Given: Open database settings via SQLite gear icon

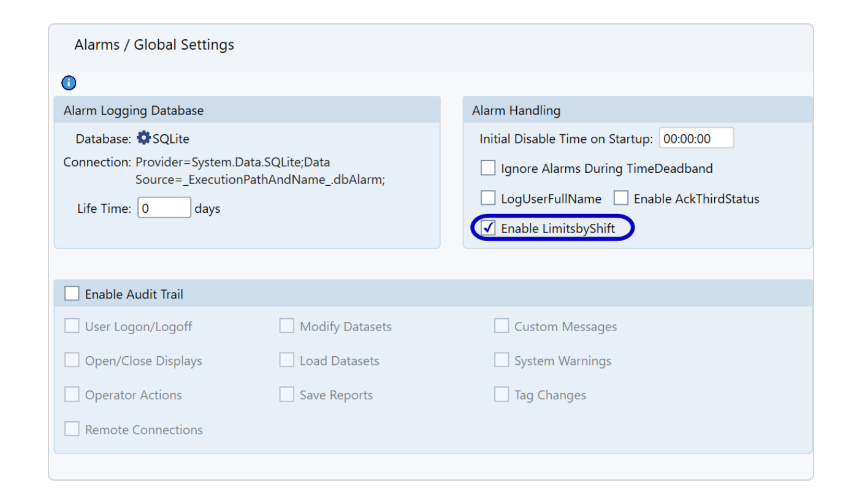Looking at the screenshot, I should (x=143, y=138).
